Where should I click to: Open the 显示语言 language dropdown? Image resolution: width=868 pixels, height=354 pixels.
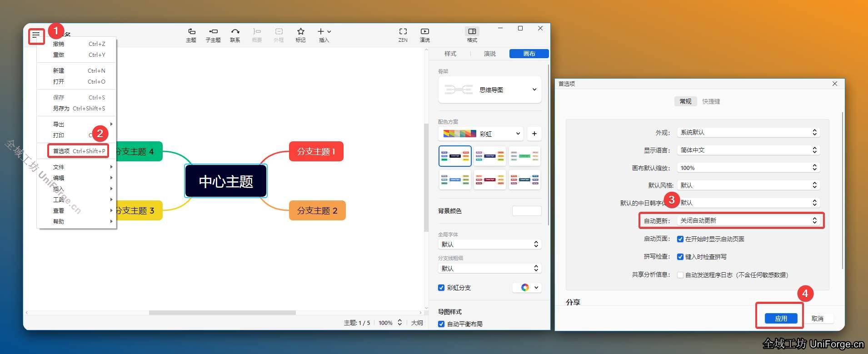coord(748,150)
